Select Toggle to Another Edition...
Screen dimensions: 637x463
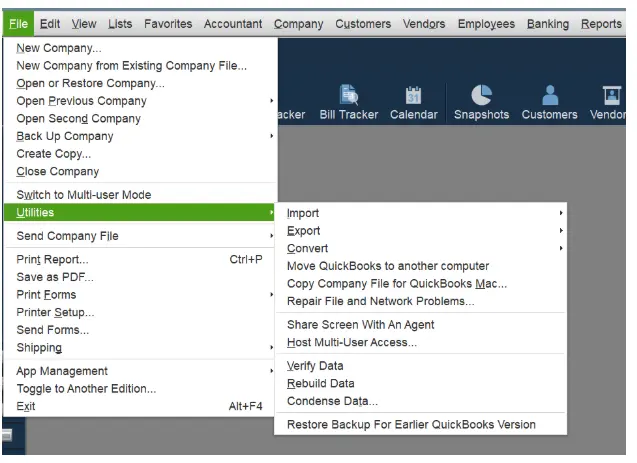point(140,389)
